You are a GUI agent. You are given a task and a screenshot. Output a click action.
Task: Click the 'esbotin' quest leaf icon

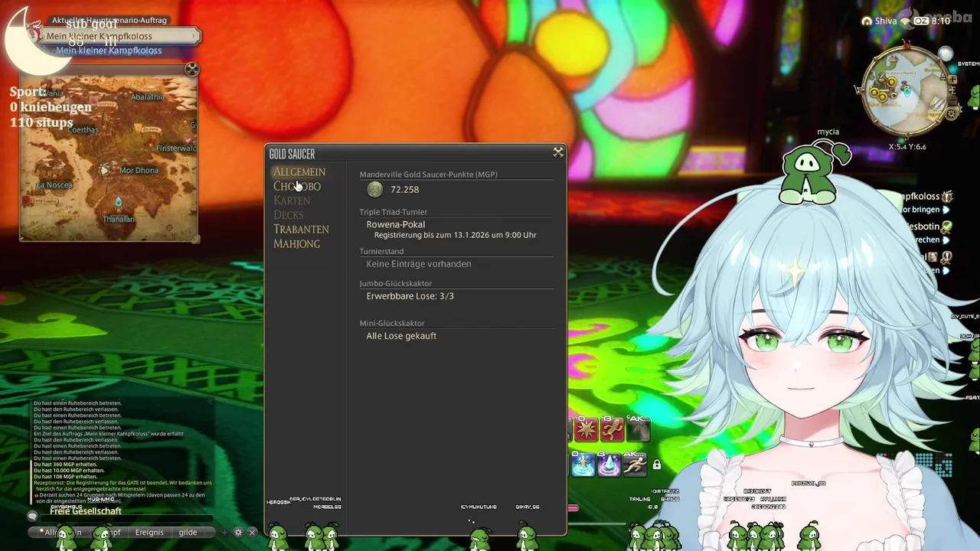point(947,227)
